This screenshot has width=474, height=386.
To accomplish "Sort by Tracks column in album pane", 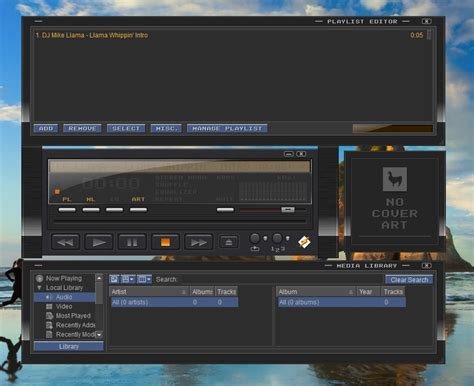I will [x=393, y=292].
